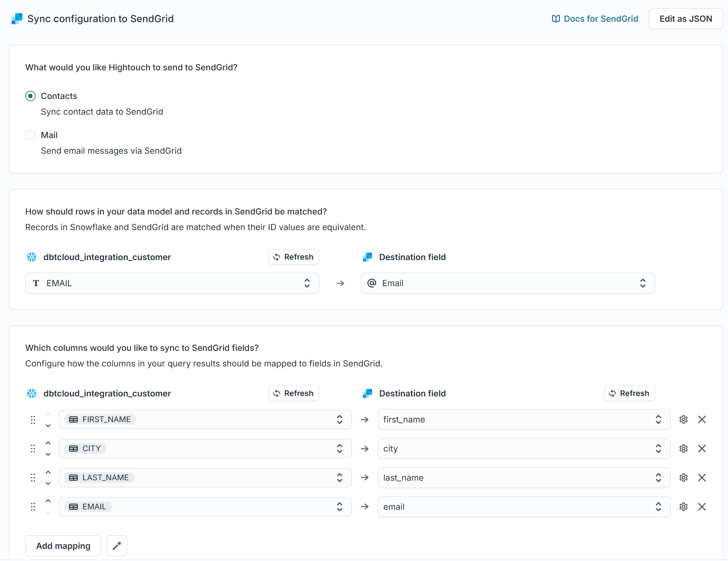Click drag handle of FIRST_NAME row
The width and height of the screenshot is (728, 561).
[33, 420]
